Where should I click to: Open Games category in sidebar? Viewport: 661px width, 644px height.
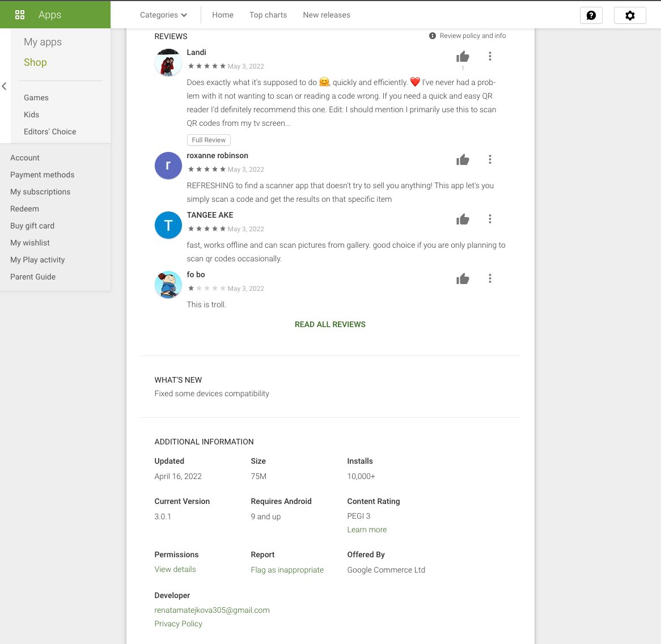[36, 98]
